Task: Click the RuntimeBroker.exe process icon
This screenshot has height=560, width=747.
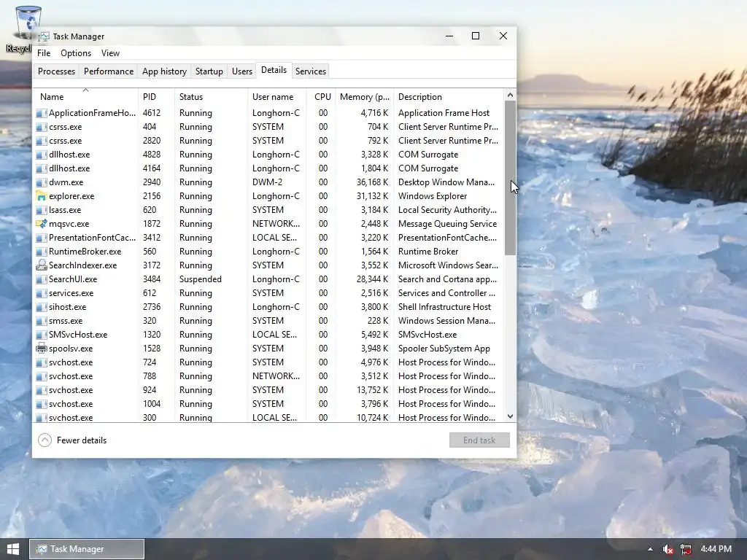Action: point(42,252)
